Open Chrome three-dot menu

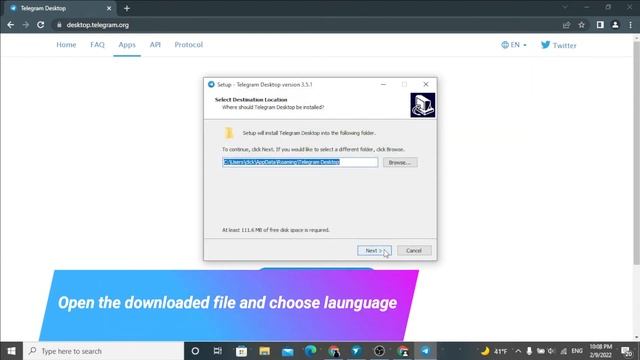(631, 25)
